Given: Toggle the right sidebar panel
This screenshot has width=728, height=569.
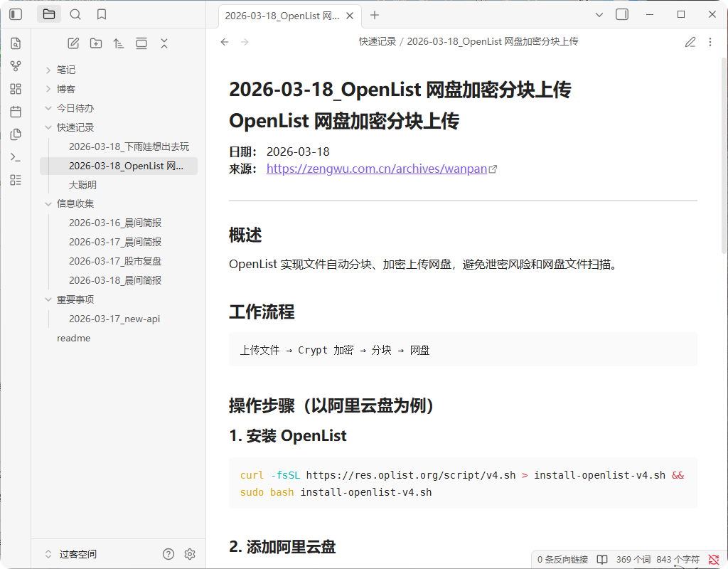Looking at the screenshot, I should point(622,14).
